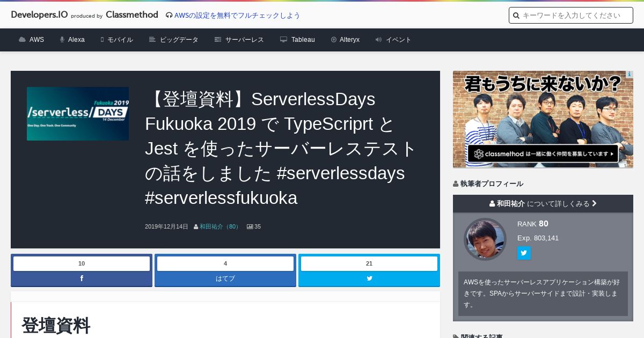This screenshot has width=644, height=338.
Task: Open the イベント category menu
Action: [x=399, y=40]
